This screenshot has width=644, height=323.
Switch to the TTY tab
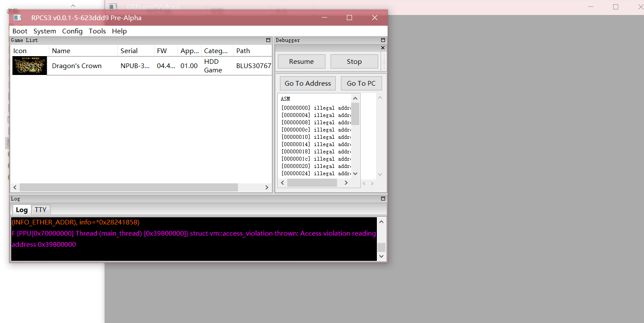click(41, 209)
